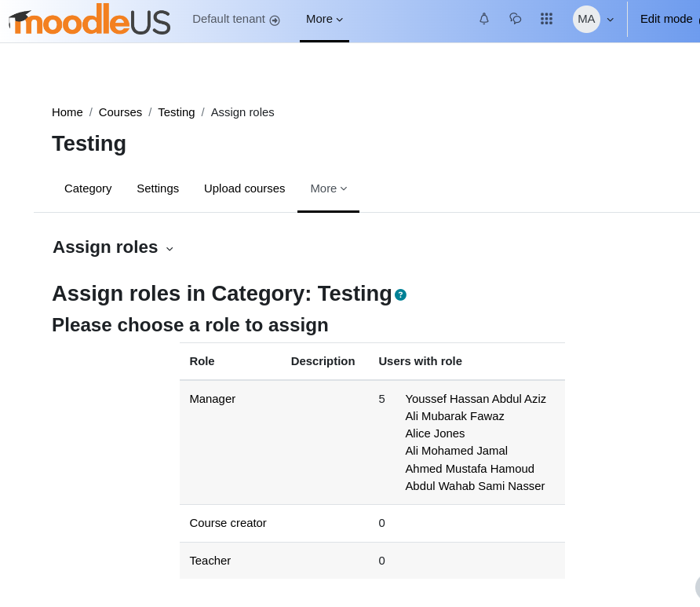Open the notifications bell icon
The height and width of the screenshot is (607, 700).
[484, 19]
